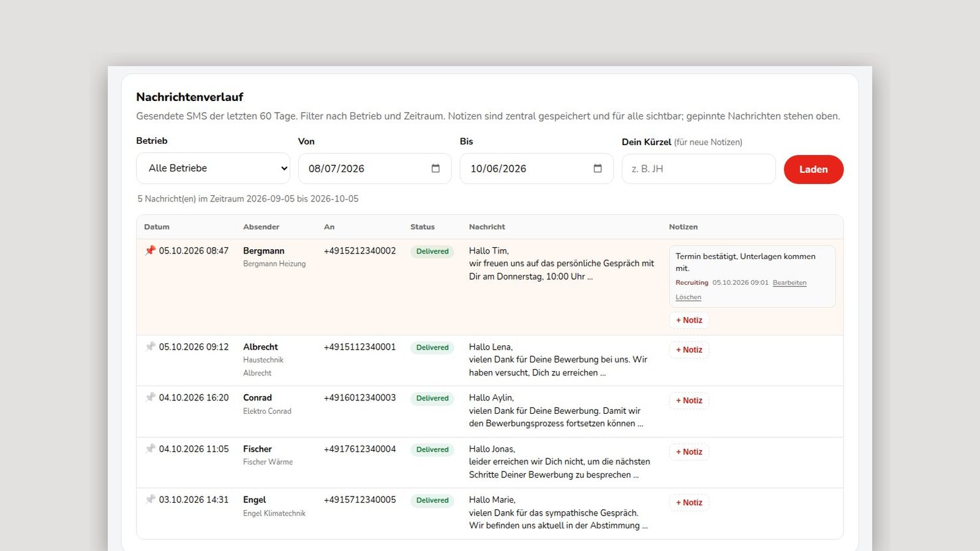980x551 pixels.
Task: Click the Datum column header
Action: coord(157,227)
